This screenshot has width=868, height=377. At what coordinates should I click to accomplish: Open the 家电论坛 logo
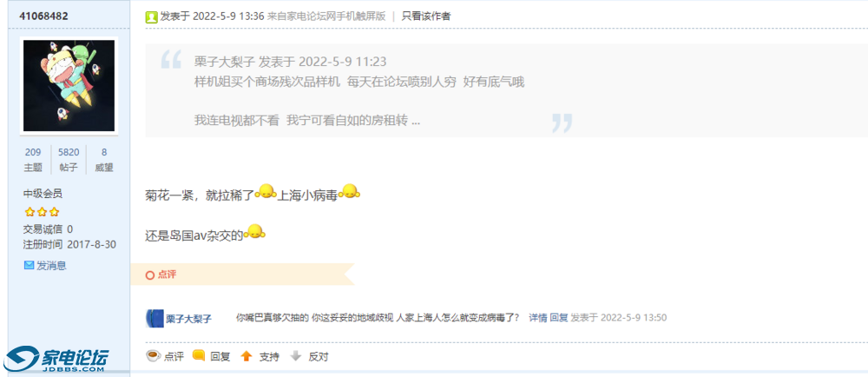click(56, 360)
